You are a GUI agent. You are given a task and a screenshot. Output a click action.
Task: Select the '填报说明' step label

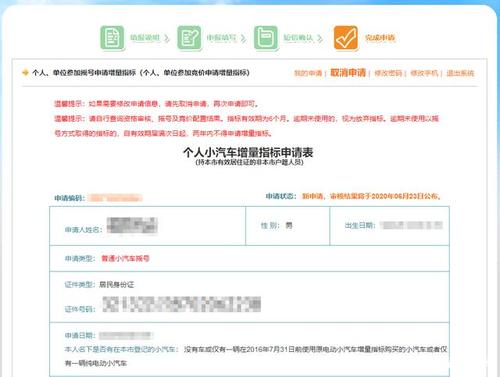(x=145, y=38)
